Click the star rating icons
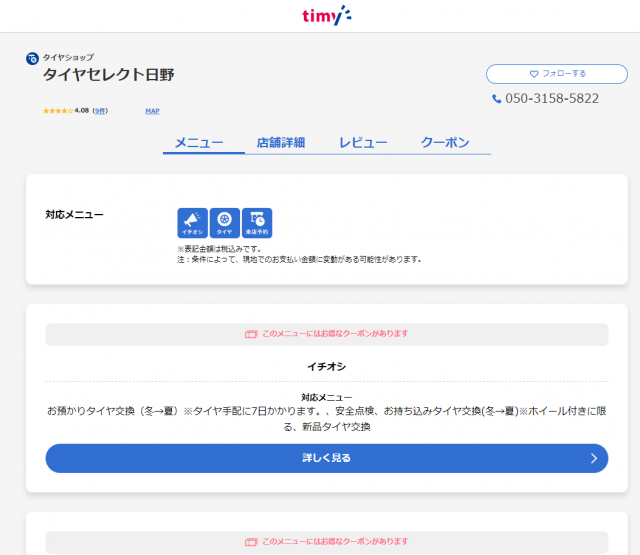The height and width of the screenshot is (555, 640). point(57,111)
